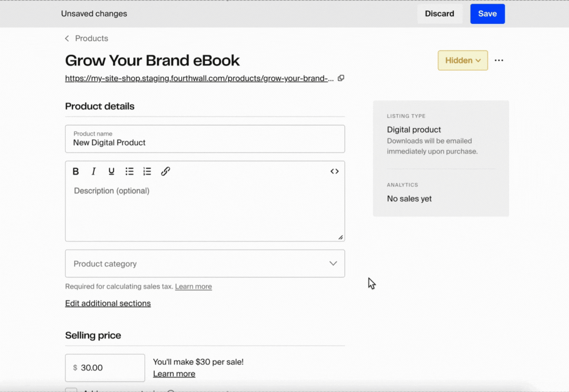569x392 pixels.
Task: Expand the chevron inside the category selector
Action: coord(333,264)
